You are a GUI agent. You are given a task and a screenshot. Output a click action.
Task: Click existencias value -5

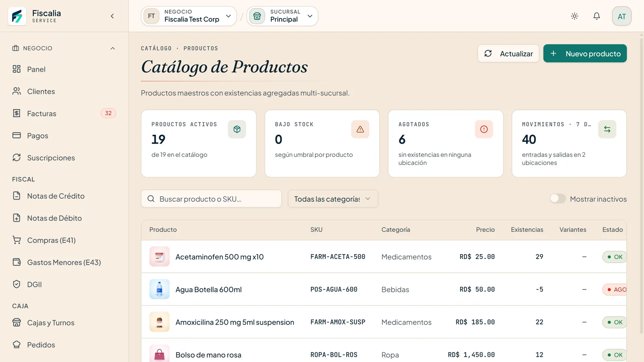click(539, 289)
